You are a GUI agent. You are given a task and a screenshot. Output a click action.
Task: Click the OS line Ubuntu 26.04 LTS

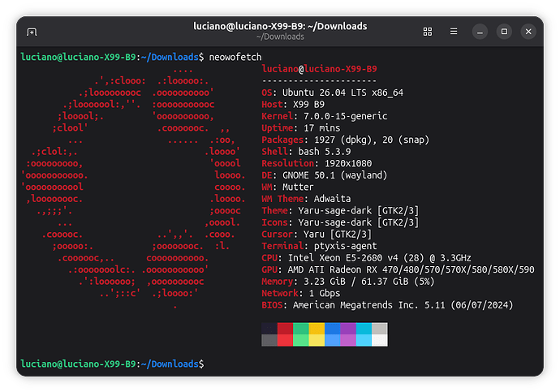click(333, 93)
